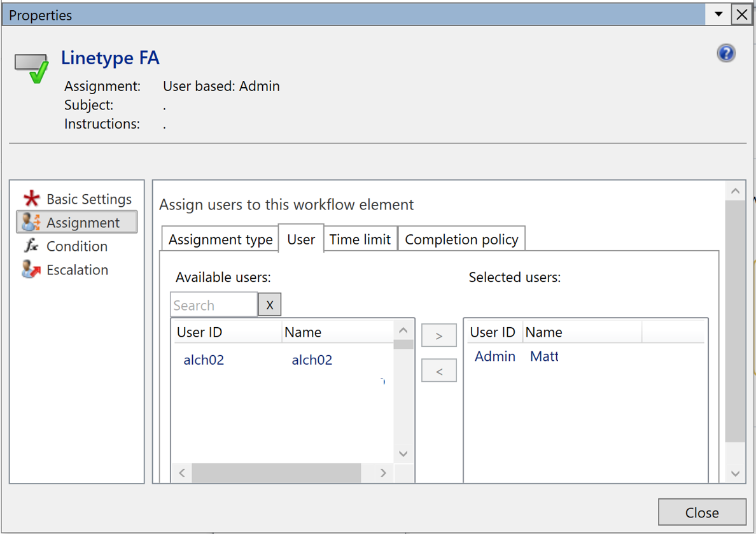Close the Properties dialog with Close button
Image resolution: width=756 pixels, height=534 pixels.
[702, 512]
